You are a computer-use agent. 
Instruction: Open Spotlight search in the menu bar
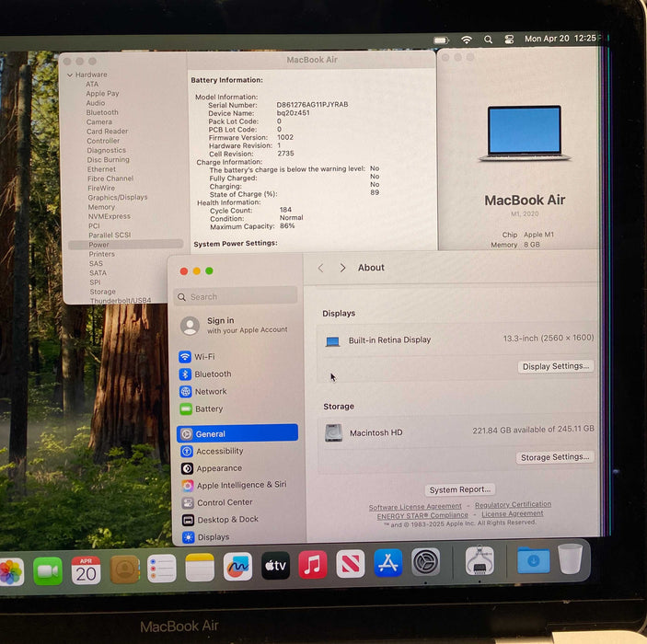[x=488, y=40]
